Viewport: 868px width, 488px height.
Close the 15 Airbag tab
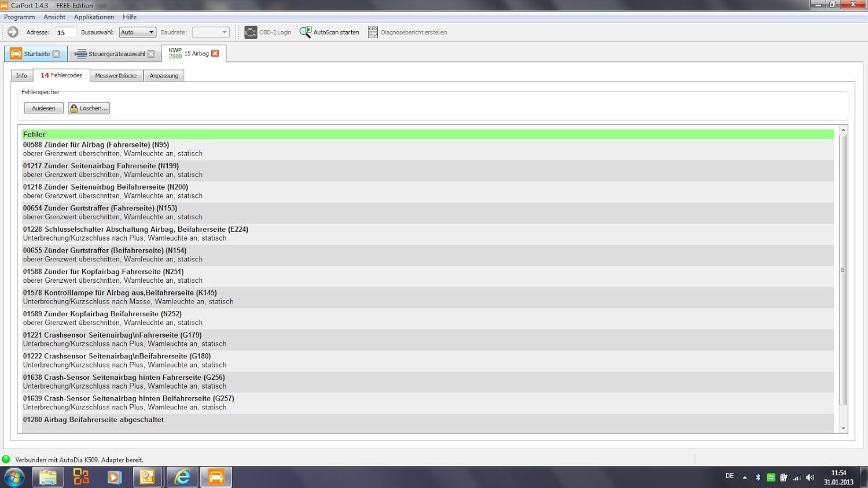click(x=215, y=53)
